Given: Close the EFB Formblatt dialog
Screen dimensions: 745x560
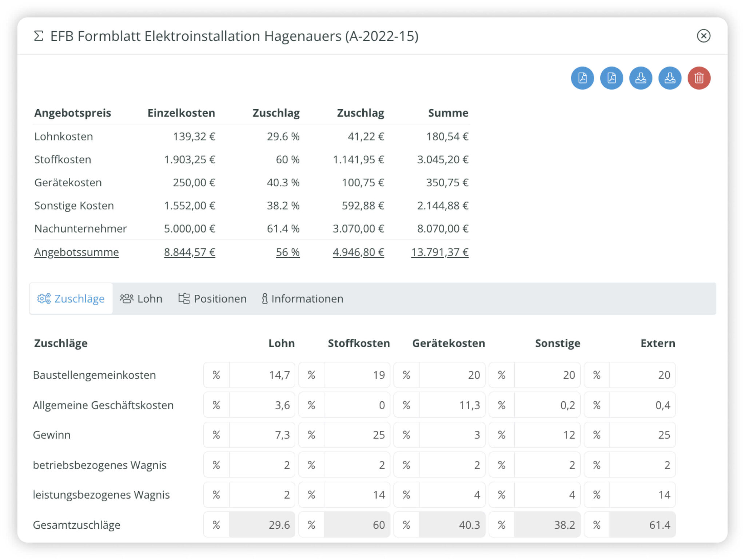Looking at the screenshot, I should [703, 36].
